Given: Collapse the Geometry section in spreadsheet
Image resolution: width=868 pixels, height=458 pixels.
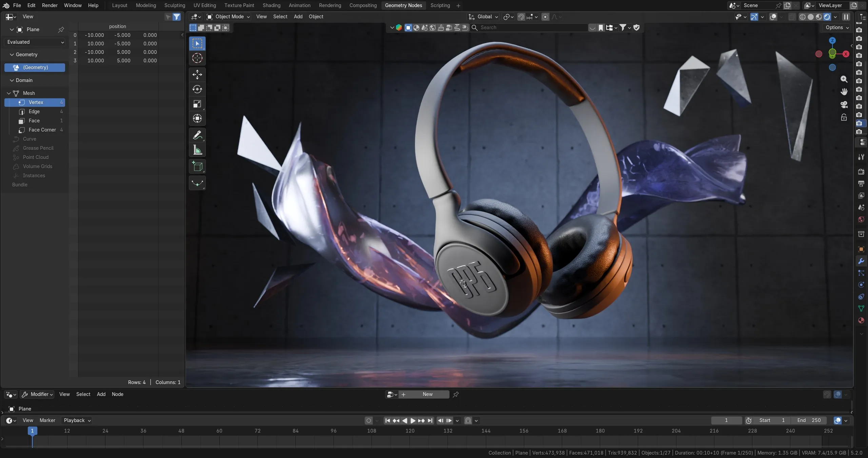Looking at the screenshot, I should point(12,55).
